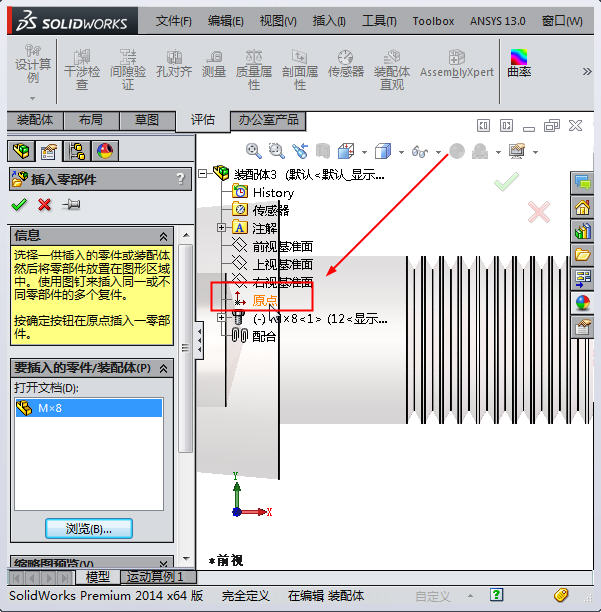Open the 插入 menu
This screenshot has width=601, height=612.
tap(329, 20)
